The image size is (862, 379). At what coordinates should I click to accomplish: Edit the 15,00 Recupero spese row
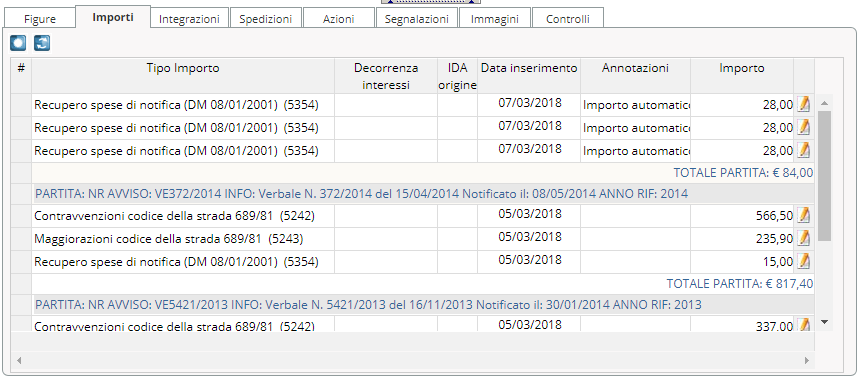click(x=804, y=261)
